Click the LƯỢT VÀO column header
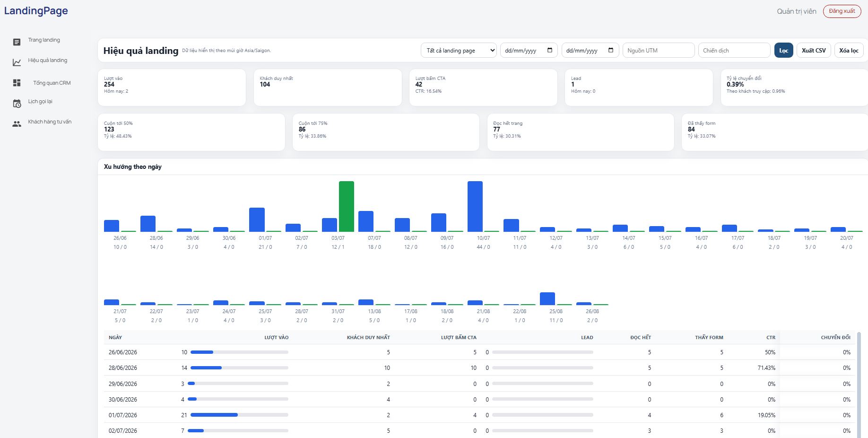 coord(277,337)
